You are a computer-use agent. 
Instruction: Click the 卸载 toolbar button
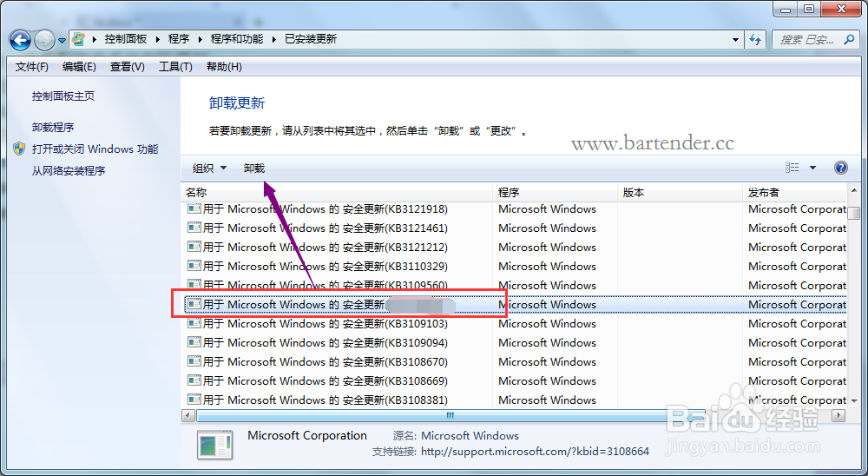254,168
